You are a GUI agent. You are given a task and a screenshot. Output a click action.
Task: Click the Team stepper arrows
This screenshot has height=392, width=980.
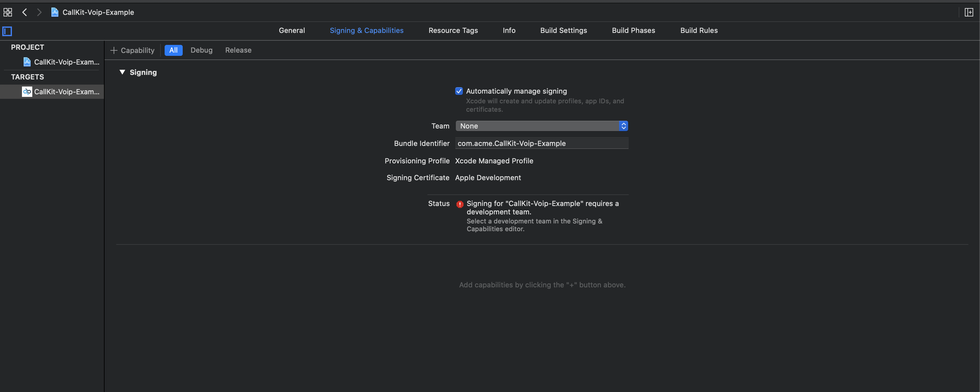pyautogui.click(x=623, y=126)
